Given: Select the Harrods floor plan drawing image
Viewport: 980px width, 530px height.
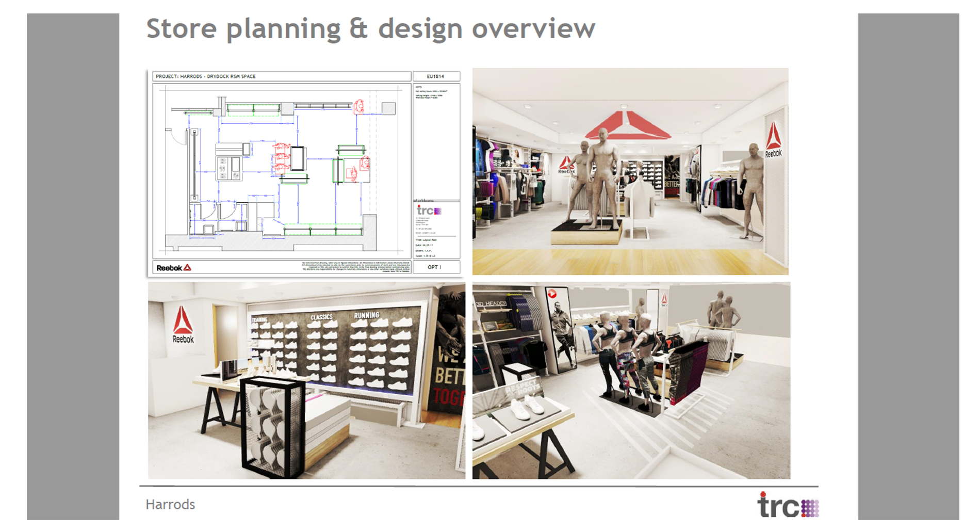Looking at the screenshot, I should (306, 173).
